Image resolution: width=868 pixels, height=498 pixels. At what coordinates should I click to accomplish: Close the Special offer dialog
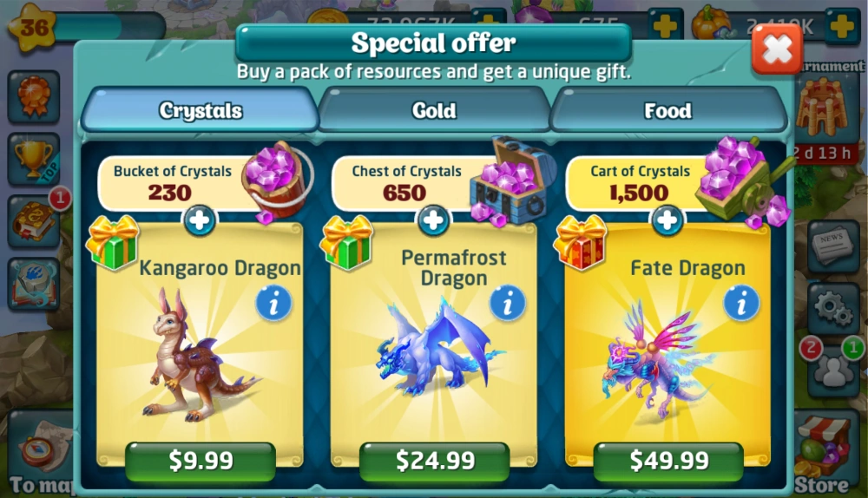[777, 49]
